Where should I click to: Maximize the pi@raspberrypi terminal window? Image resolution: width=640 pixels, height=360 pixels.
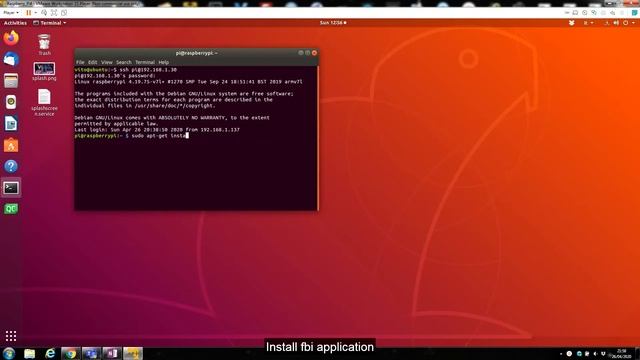pyautogui.click(x=307, y=53)
